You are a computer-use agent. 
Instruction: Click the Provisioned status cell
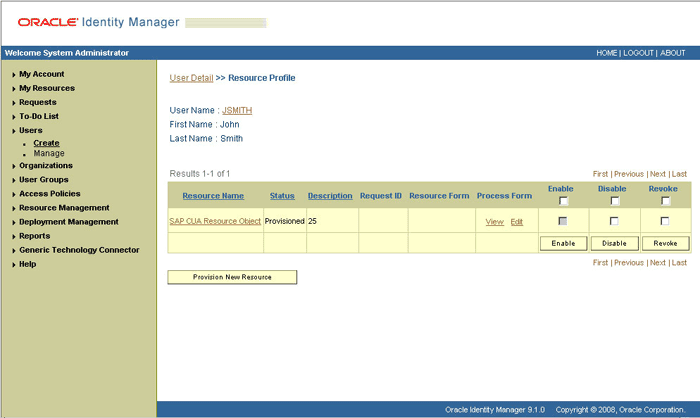[284, 221]
